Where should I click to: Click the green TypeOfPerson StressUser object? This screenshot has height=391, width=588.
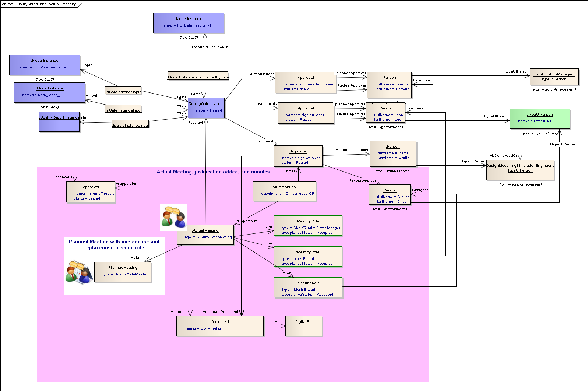(x=540, y=119)
